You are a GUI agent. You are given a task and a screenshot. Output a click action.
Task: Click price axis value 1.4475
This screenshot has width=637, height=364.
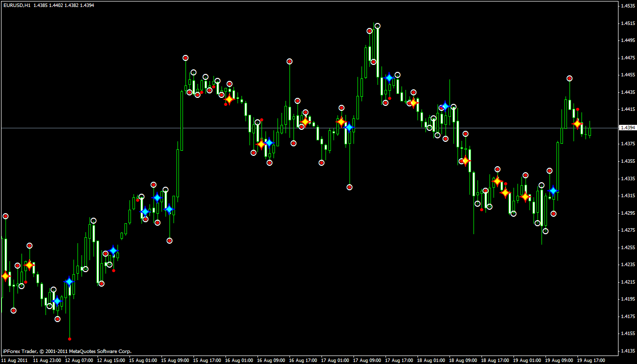pyautogui.click(x=627, y=58)
